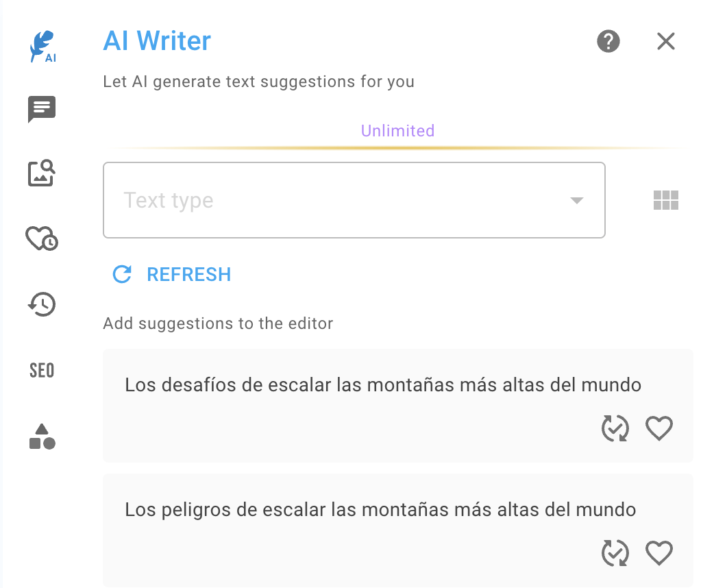
Task: Open the grid view of text types
Action: click(x=665, y=200)
